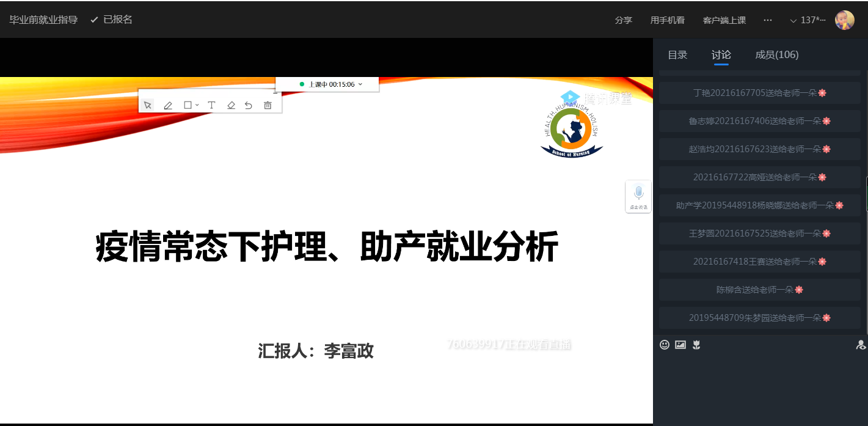The width and height of the screenshot is (868, 426).
Task: Toggle view-only-teacher messages icon
Action: tap(861, 345)
